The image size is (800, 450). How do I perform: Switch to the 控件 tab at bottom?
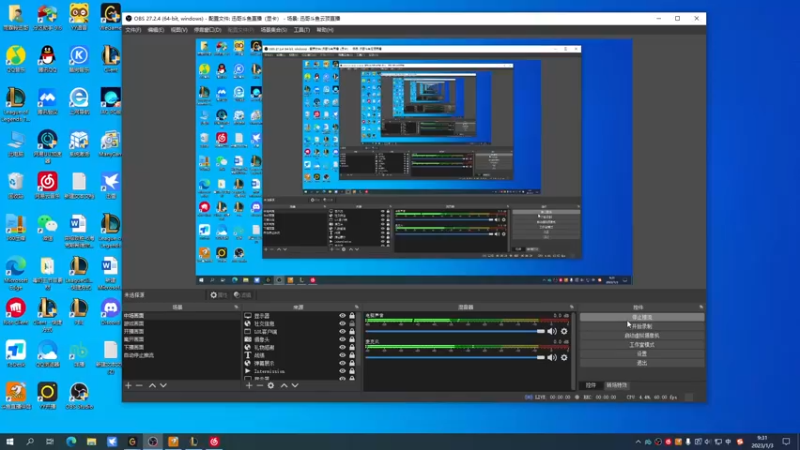590,385
